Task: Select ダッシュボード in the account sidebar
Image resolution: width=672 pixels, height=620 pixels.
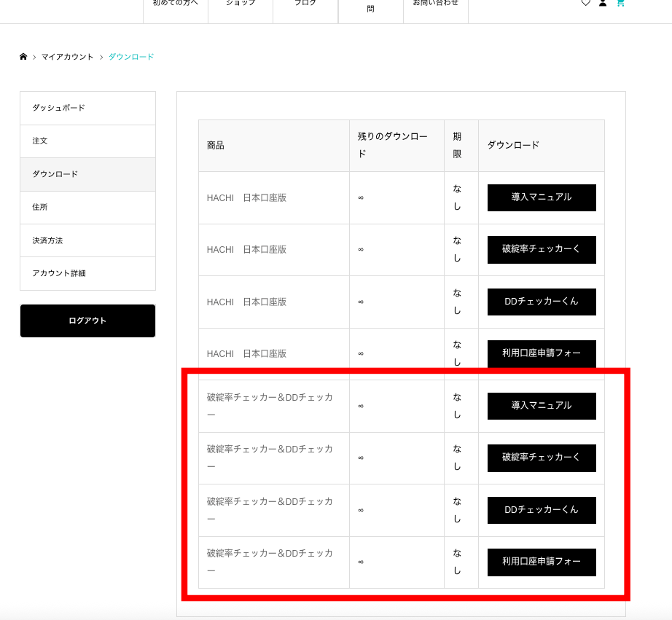Action: point(87,108)
